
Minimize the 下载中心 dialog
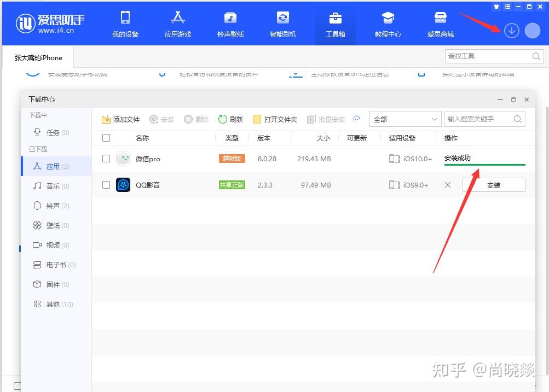500,100
